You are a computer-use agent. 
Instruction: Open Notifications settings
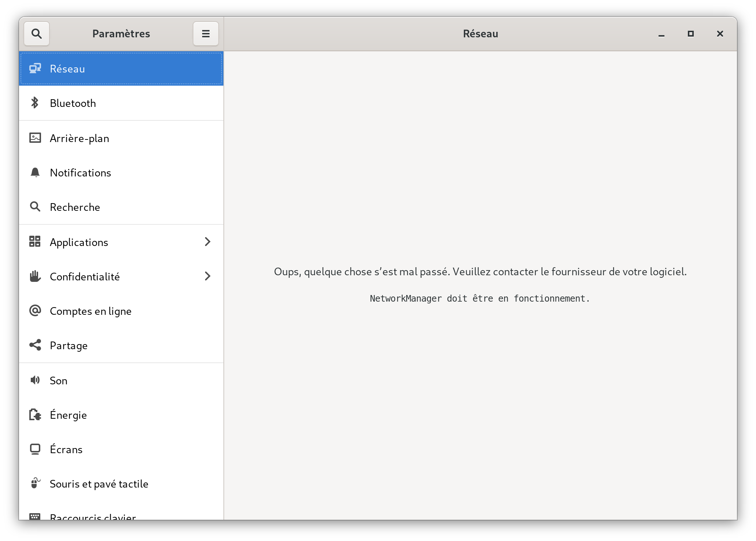pos(121,172)
